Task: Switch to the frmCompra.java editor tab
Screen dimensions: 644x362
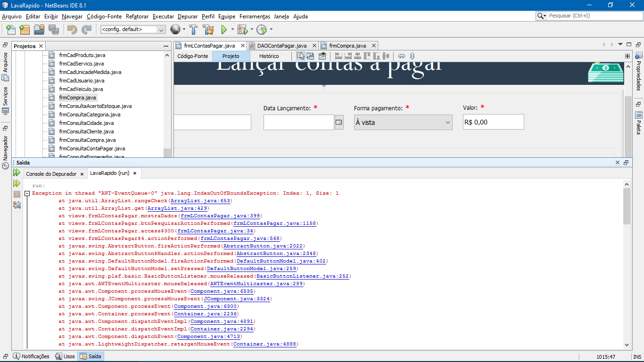Action: pyautogui.click(x=347, y=46)
